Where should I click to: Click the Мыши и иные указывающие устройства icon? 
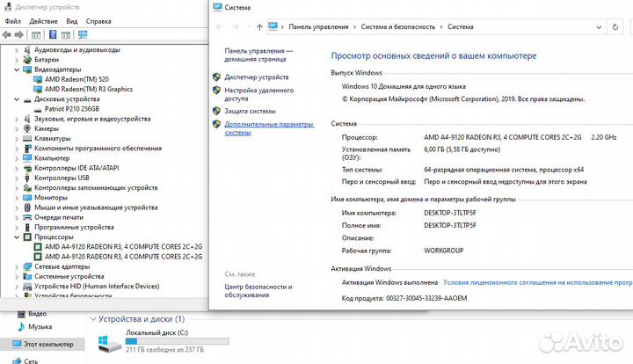(x=27, y=207)
